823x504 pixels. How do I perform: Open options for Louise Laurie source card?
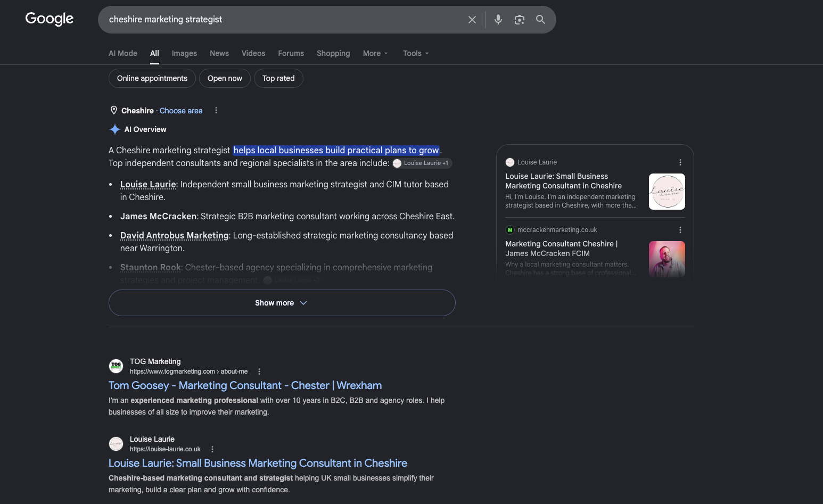coord(680,162)
